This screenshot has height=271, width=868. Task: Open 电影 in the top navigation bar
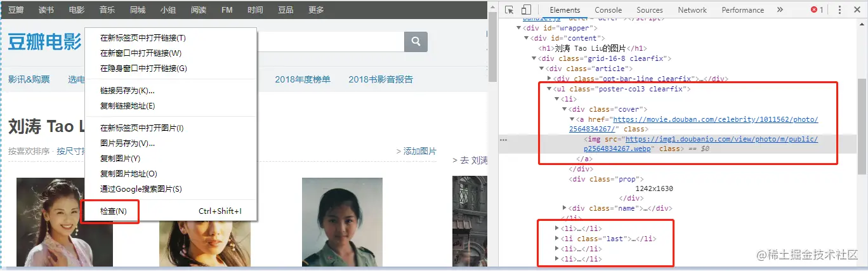click(x=76, y=10)
